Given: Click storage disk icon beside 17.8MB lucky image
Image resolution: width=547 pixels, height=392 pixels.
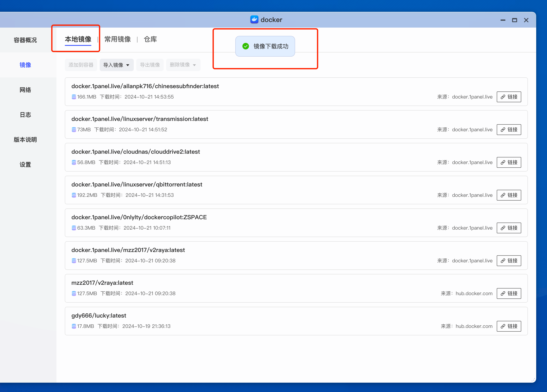Looking at the screenshot, I should pos(74,326).
